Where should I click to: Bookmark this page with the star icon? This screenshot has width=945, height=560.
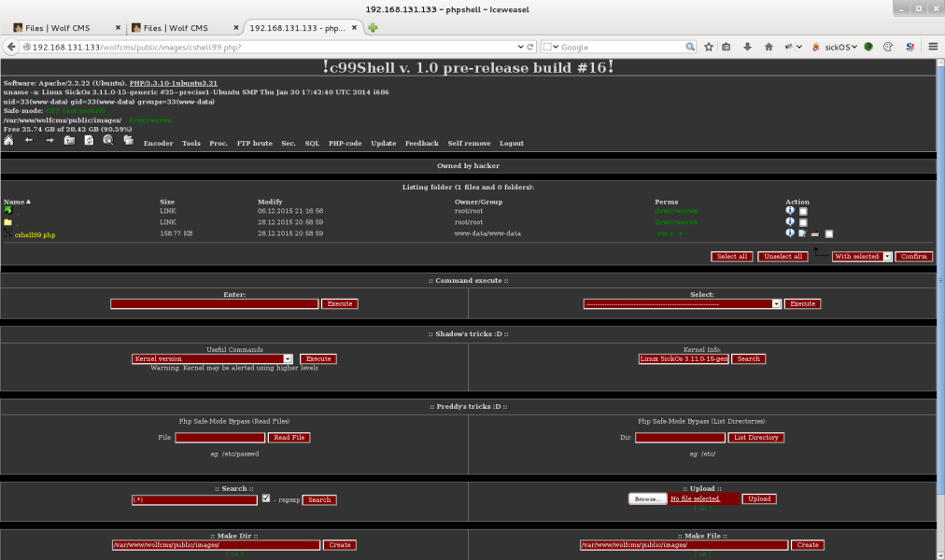tap(709, 47)
